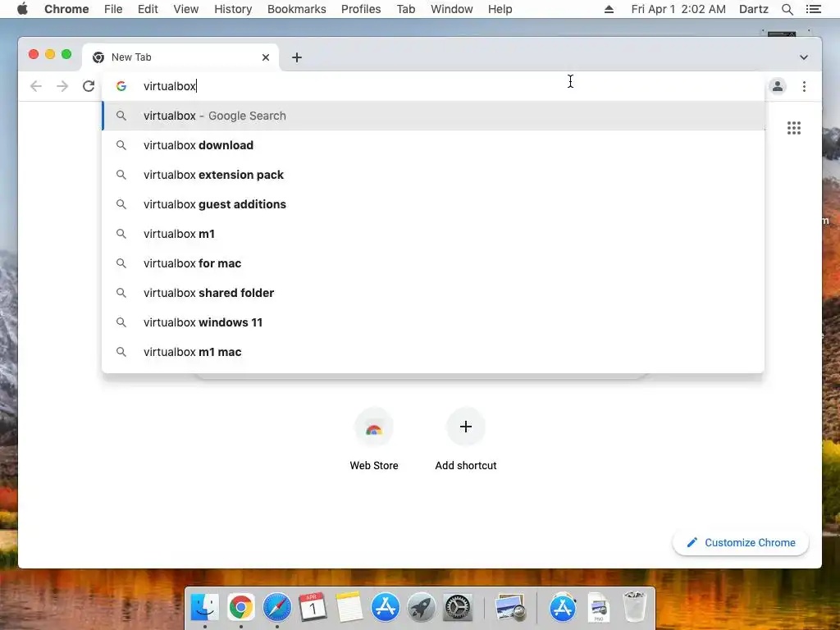Open the Chrome profile avatar

778,86
